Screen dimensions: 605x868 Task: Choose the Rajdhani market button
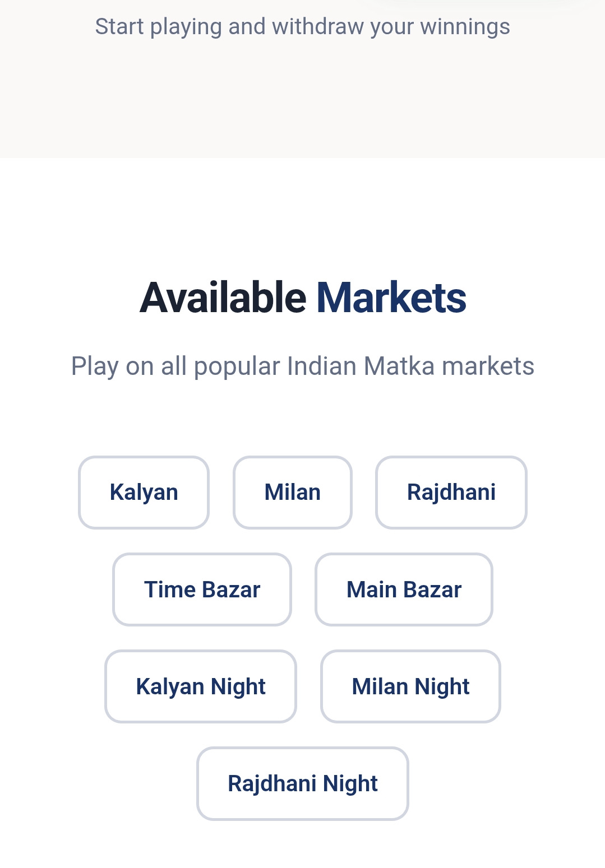coord(451,493)
